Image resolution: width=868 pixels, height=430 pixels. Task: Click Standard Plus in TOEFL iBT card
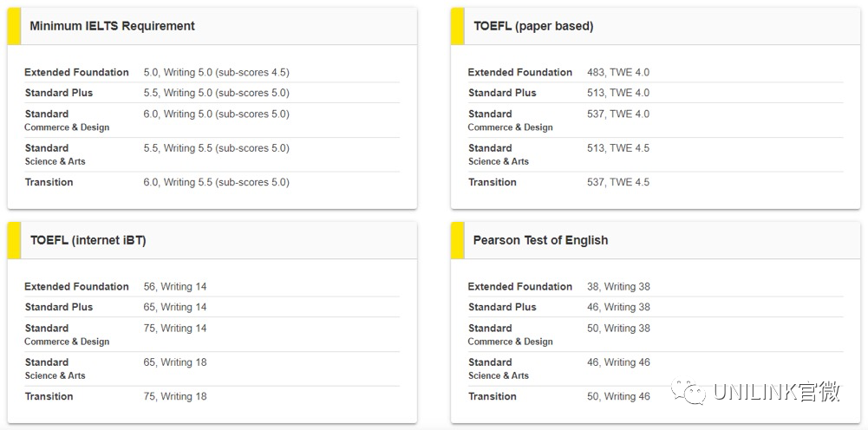pyautogui.click(x=59, y=307)
